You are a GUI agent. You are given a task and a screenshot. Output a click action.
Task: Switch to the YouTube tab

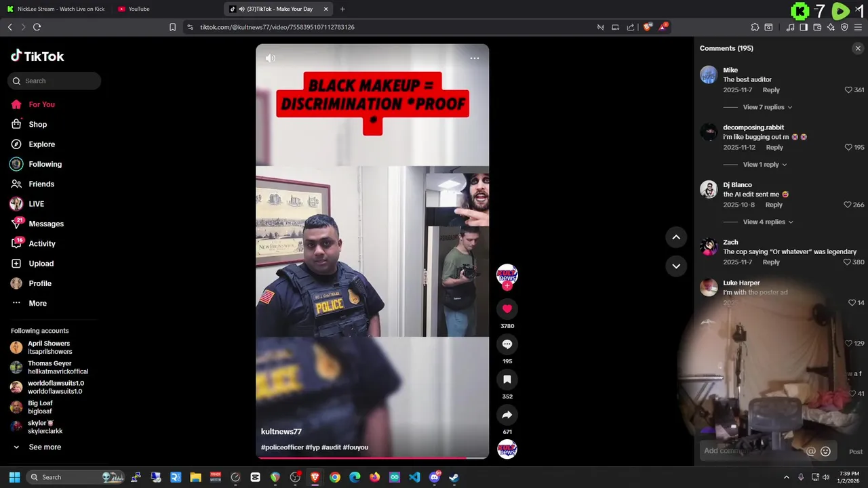[x=139, y=9]
